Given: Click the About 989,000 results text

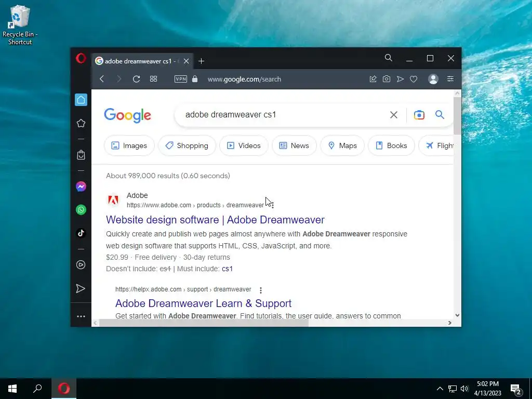Looking at the screenshot, I should tap(168, 176).
